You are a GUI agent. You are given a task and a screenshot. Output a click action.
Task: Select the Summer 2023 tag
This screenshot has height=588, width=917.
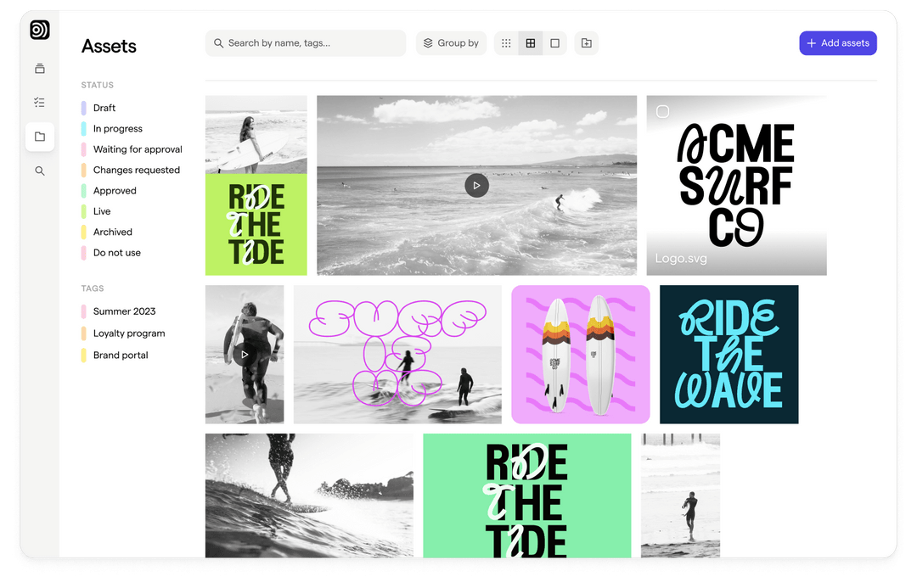pos(123,311)
